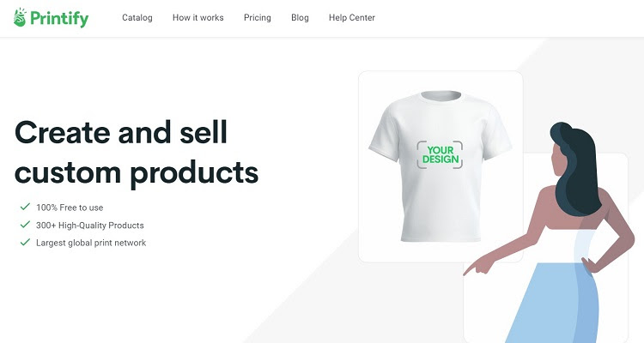Select the '100% Free to use' text
Image resolution: width=644 pixels, height=343 pixels.
tap(70, 208)
